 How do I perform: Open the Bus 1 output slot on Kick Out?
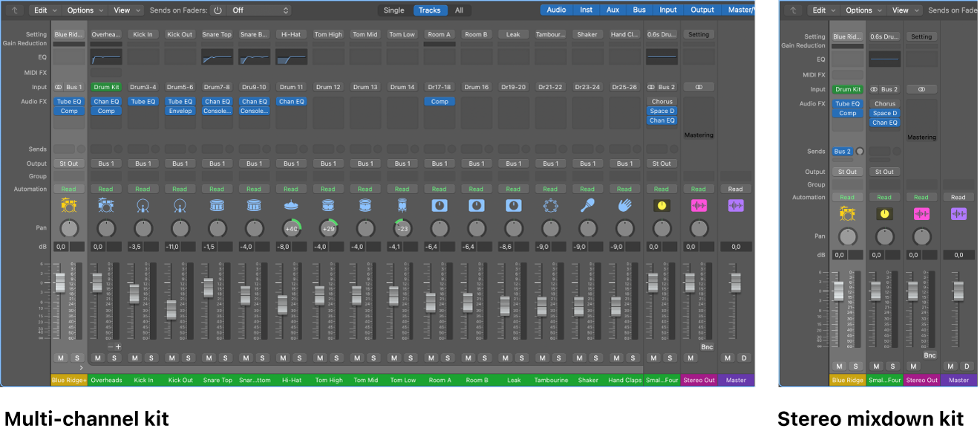[x=180, y=163]
